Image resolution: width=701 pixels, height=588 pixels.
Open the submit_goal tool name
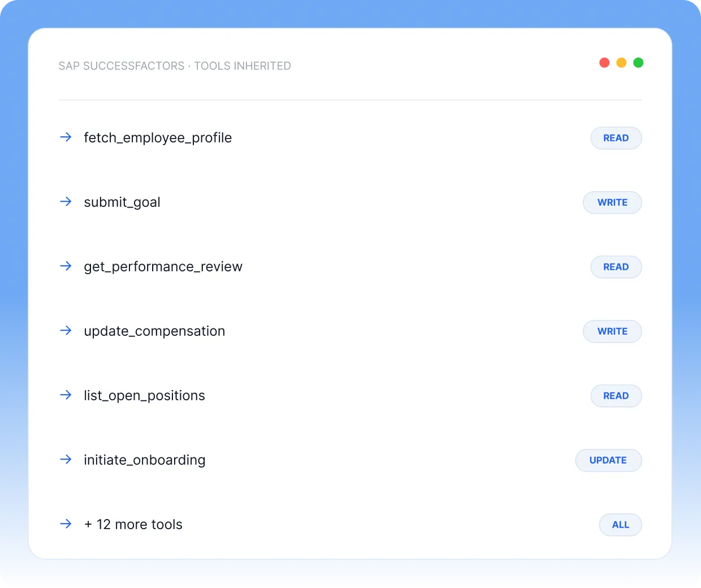[122, 202]
